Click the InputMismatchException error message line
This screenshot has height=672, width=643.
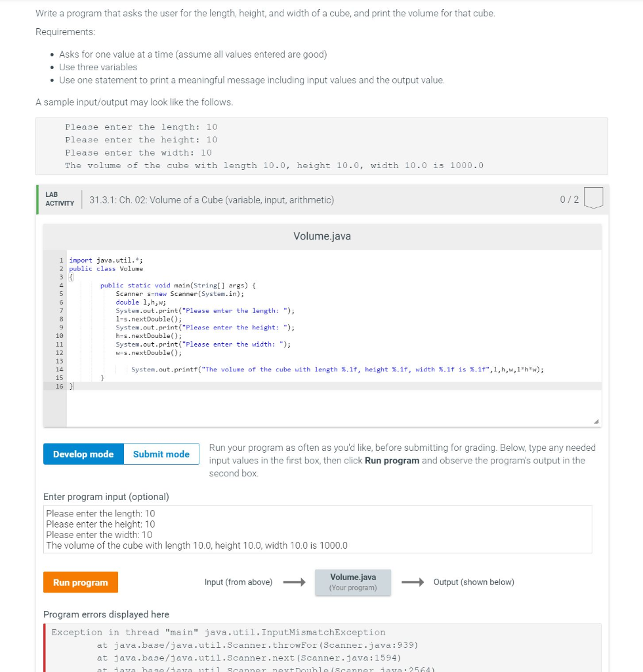point(218,632)
